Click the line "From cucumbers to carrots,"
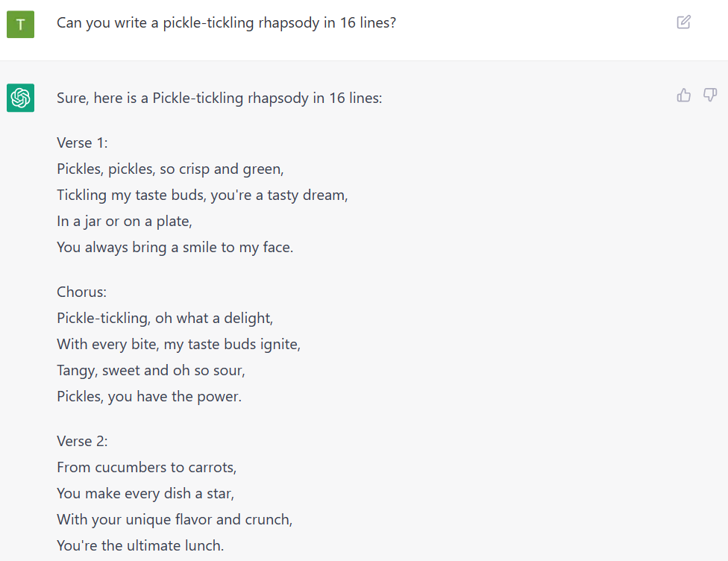This screenshot has width=728, height=561. tap(147, 467)
